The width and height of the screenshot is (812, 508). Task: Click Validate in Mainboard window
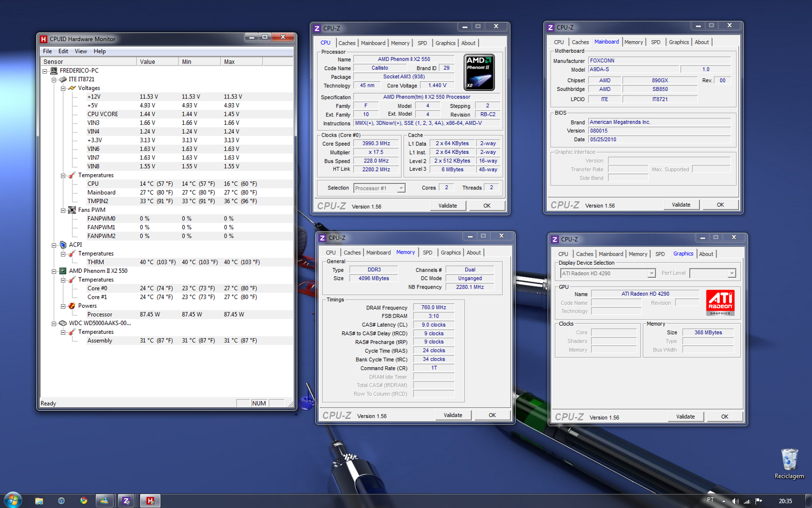[x=681, y=205]
